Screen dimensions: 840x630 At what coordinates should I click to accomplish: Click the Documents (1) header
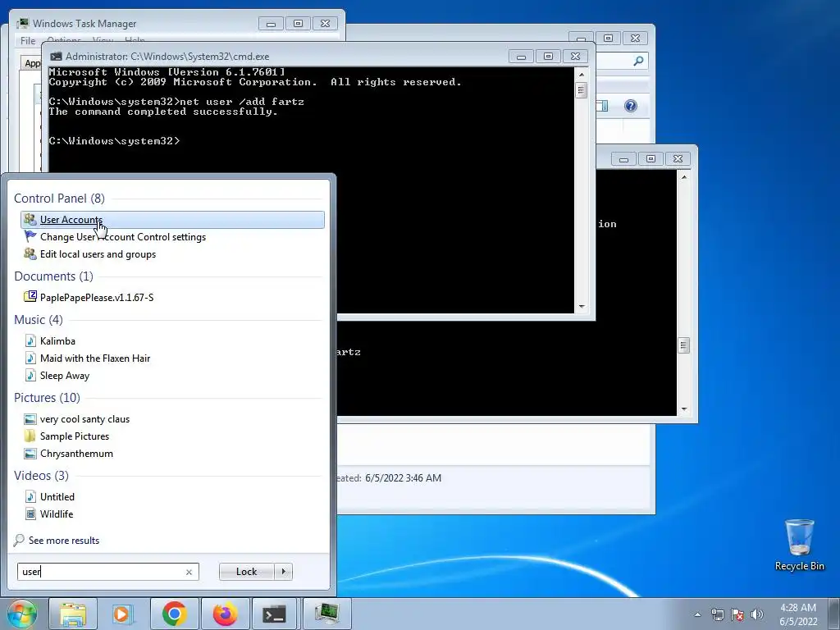(x=53, y=276)
